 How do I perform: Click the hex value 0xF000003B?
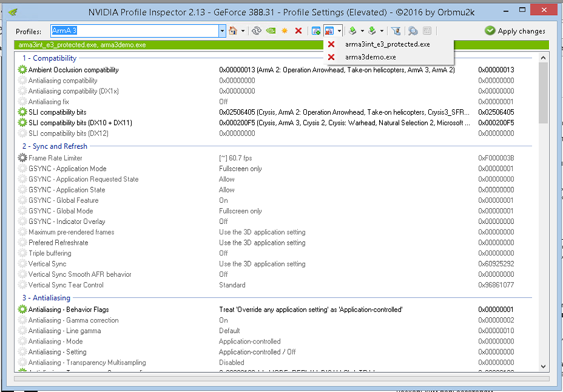[x=496, y=158]
